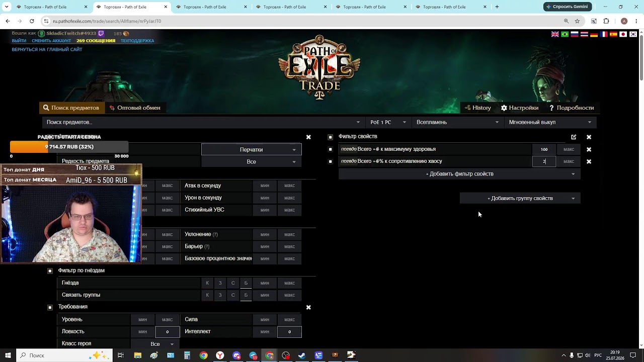644x362 pixels.
Task: Toggle the Фильтр свойств group checkbox
Action: click(331, 137)
